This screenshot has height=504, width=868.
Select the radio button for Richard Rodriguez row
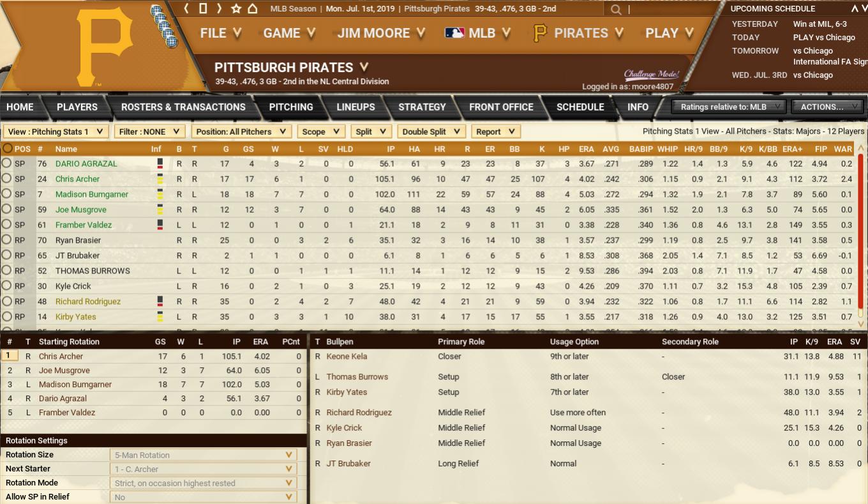pyautogui.click(x=6, y=302)
